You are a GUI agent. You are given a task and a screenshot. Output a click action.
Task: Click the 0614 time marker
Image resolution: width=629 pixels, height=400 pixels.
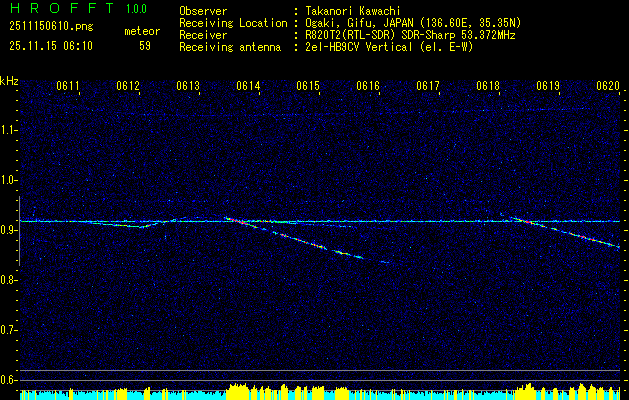pyautogui.click(x=248, y=85)
